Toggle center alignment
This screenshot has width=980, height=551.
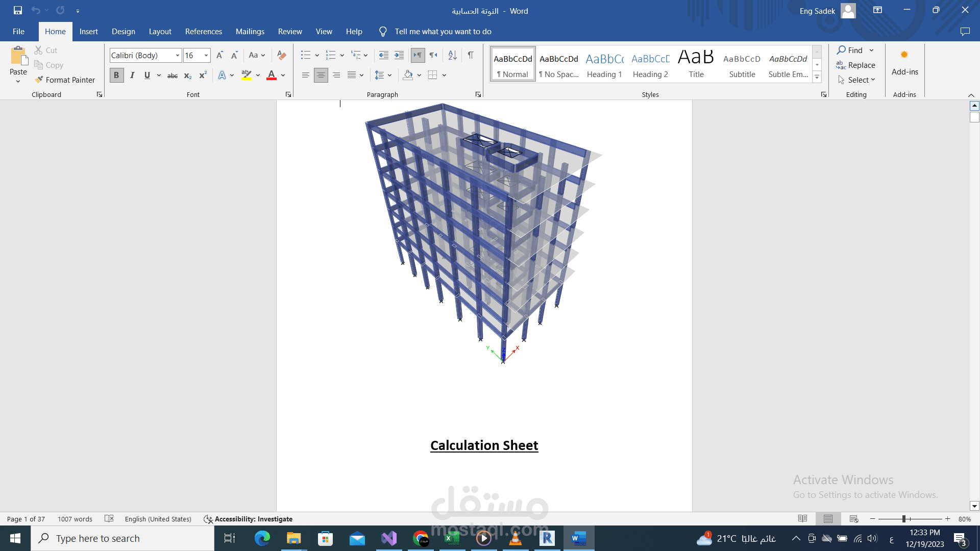click(321, 76)
